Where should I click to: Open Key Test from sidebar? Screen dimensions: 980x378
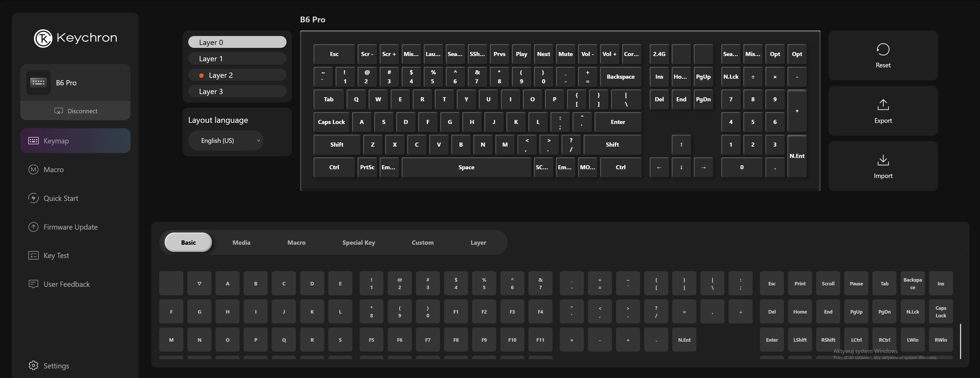75,255
